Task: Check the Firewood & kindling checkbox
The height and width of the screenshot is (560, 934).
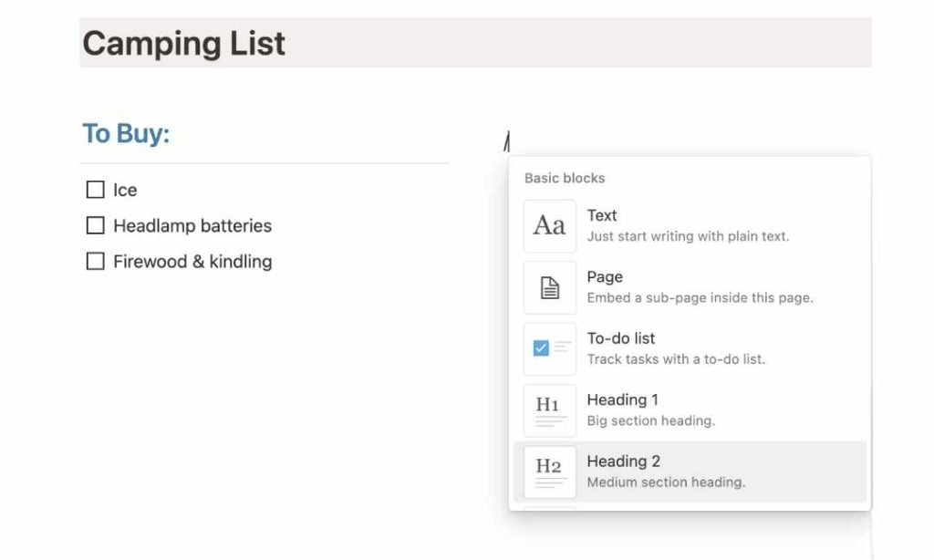Action: (x=96, y=261)
